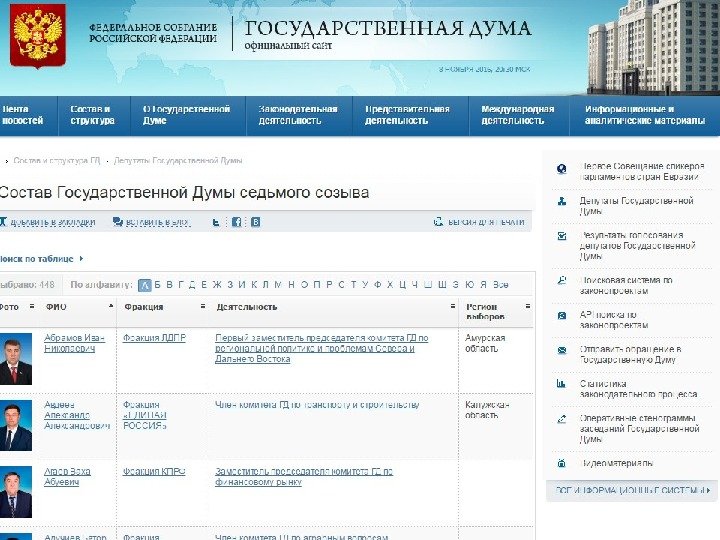
Task: Click the ГОСУДАРСТВЕННАЯ ДУМА site title
Action: (388, 28)
